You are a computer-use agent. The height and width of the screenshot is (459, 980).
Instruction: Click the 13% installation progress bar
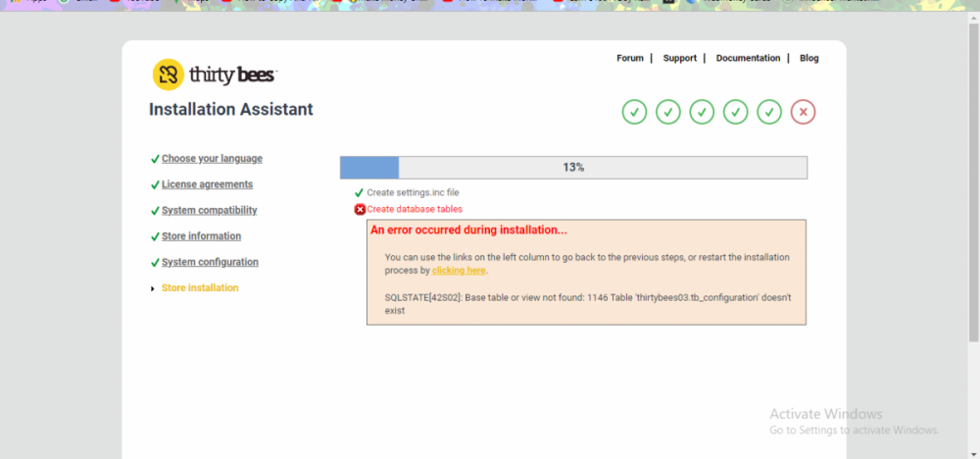click(x=573, y=168)
